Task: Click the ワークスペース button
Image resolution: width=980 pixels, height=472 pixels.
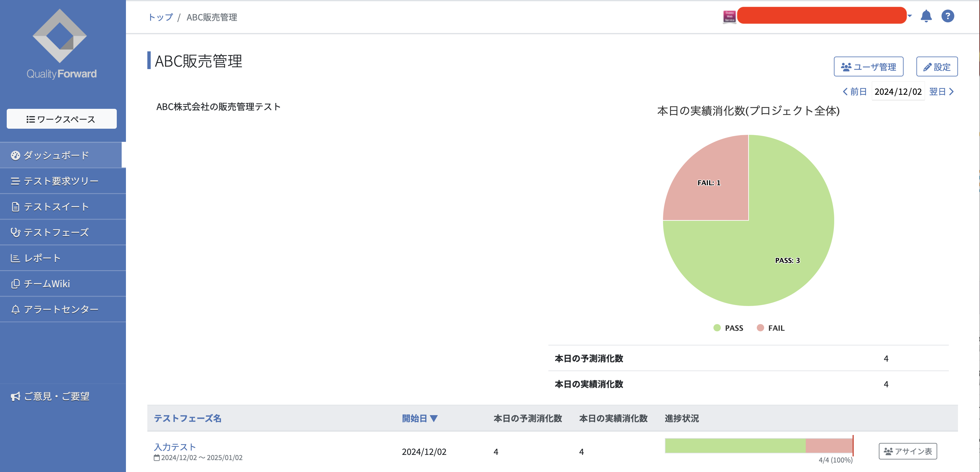Action: pos(62,119)
